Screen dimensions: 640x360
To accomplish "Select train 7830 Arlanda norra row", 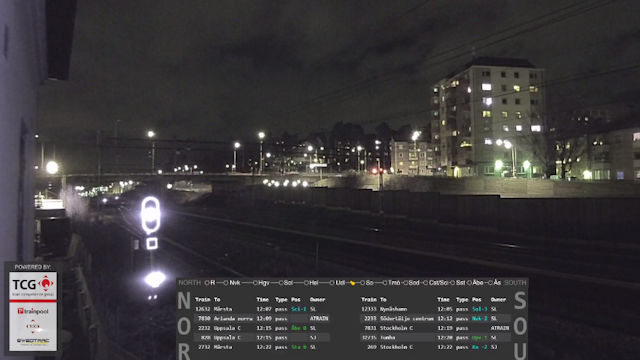I will [x=262, y=318].
